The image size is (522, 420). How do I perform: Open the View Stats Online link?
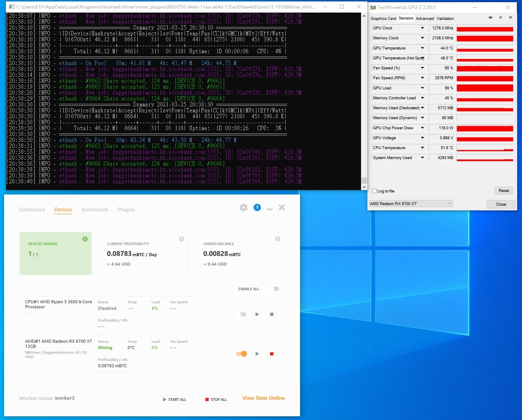263,398
